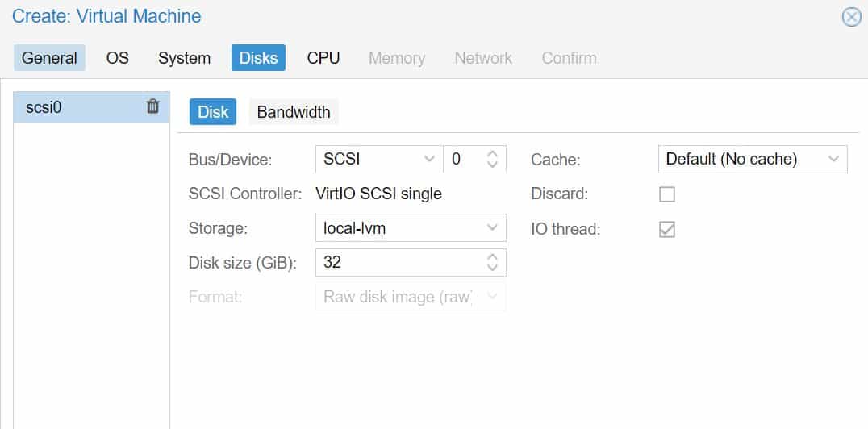The image size is (868, 429).
Task: Toggle the IO thread checkbox
Action: click(x=667, y=229)
